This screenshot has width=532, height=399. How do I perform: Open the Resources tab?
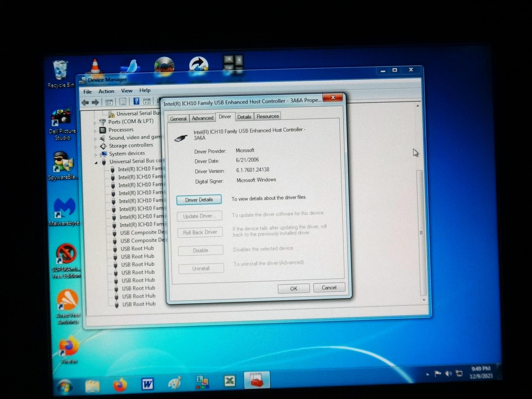[267, 116]
